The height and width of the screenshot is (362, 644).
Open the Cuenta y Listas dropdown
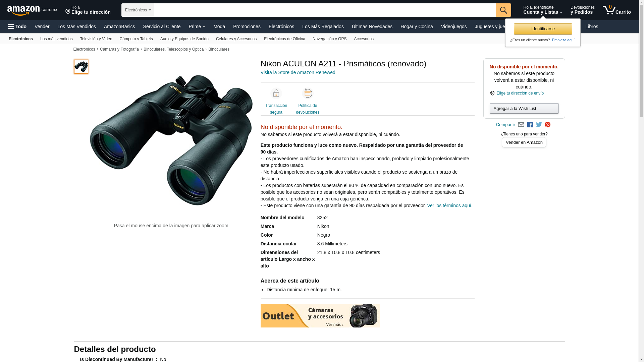(543, 10)
